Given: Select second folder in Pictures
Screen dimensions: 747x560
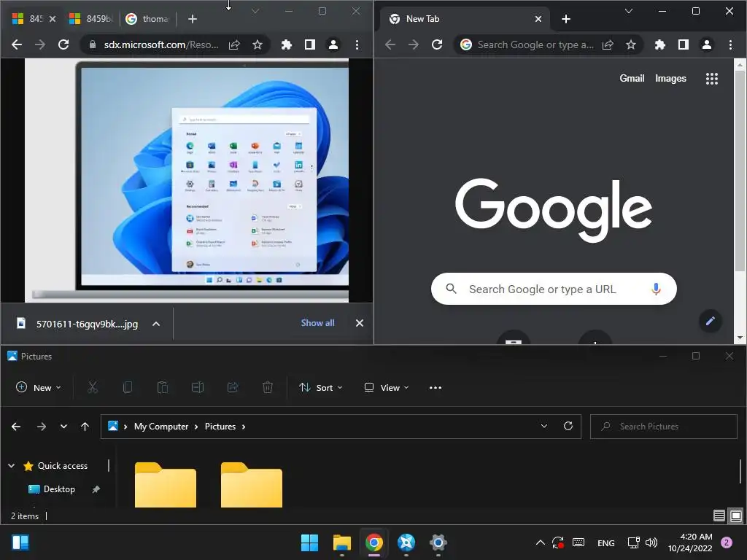Looking at the screenshot, I should pos(252,484).
